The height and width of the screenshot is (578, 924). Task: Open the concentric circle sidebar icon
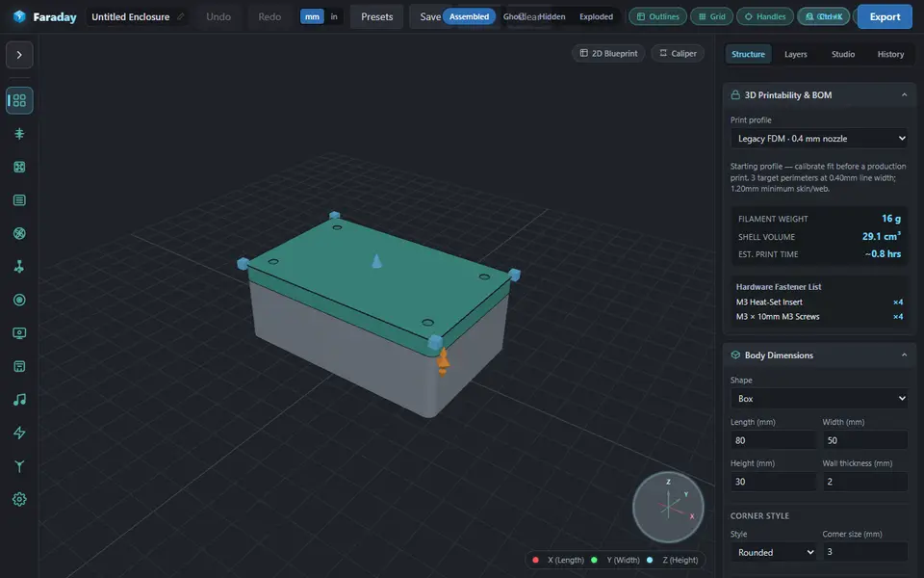pos(19,301)
